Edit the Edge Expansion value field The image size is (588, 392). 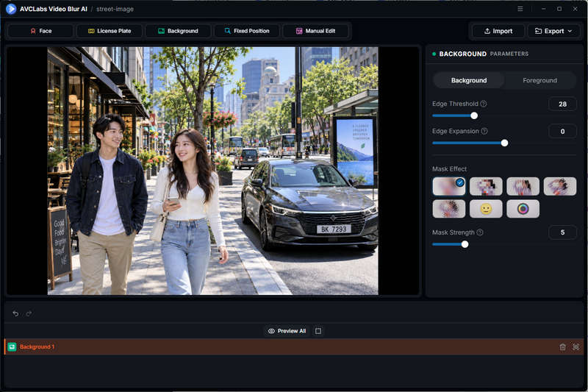[x=562, y=132]
